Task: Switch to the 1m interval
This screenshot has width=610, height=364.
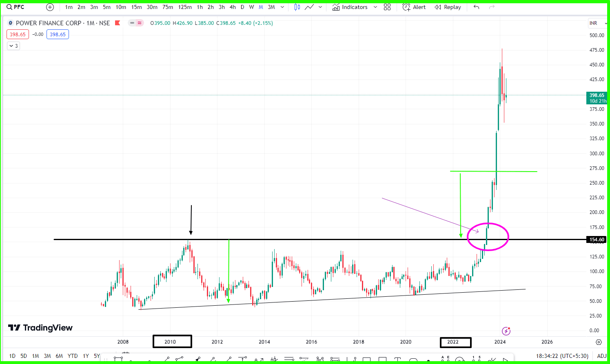Action: [69, 7]
